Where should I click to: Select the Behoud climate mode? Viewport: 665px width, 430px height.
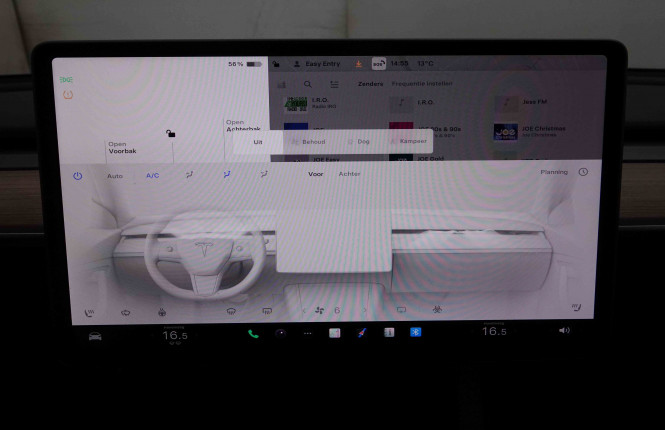(x=310, y=142)
